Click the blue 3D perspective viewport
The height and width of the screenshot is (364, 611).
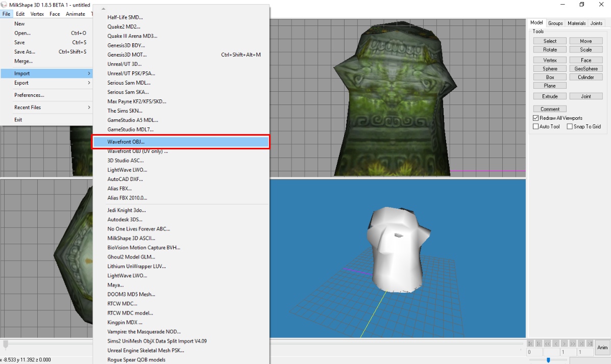pos(398,258)
